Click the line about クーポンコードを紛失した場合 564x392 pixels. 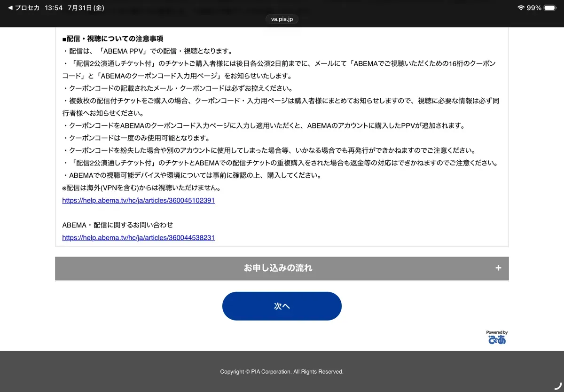pos(269,151)
